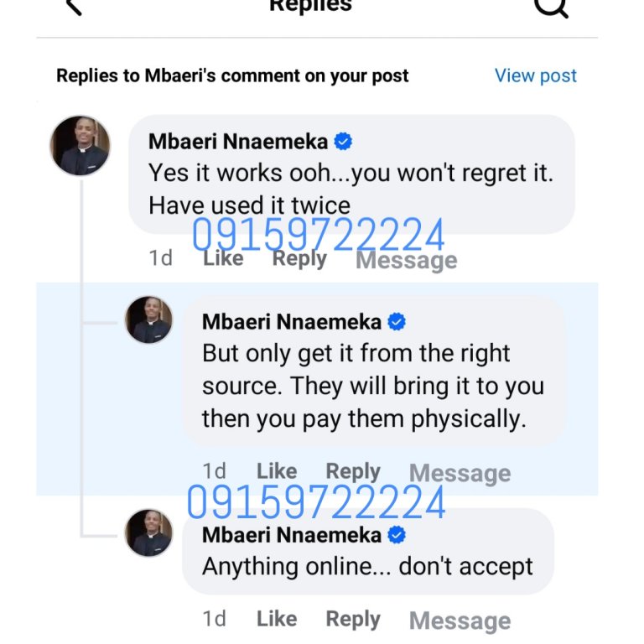The image size is (644, 644).
Task: Open the second reply's profile picture
Action: pyautogui.click(x=149, y=319)
